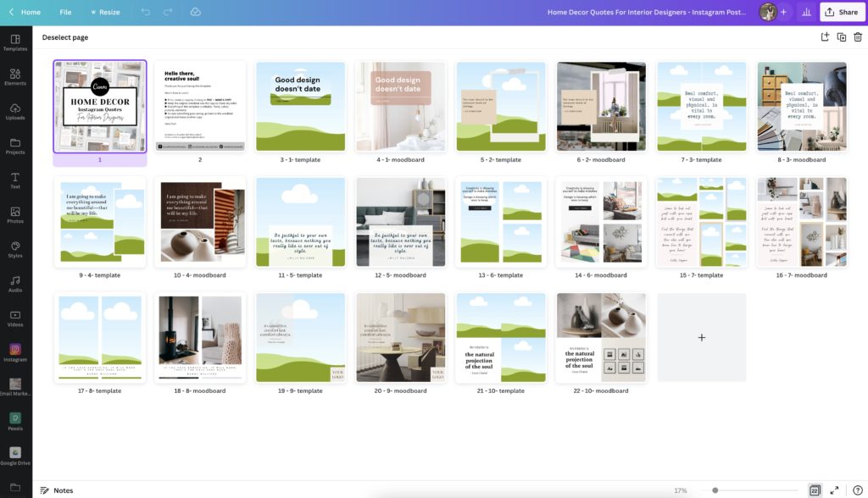Screen dimensions: 868x498
Task: Select page 1 Home Decor cover thumbnail
Action: point(100,106)
